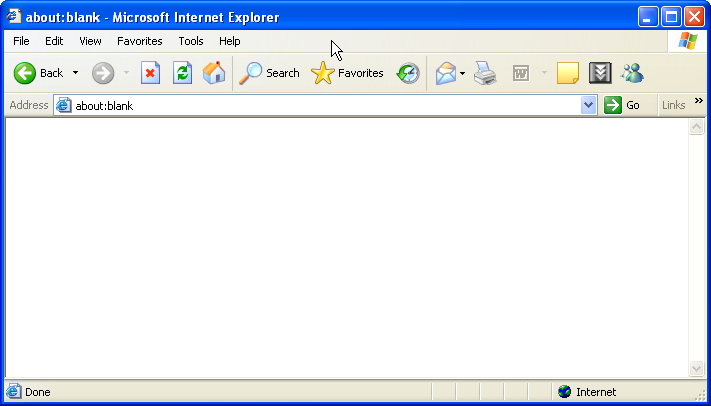Maximize the Internet Explorer window
This screenshot has height=406, width=711.
(671, 17)
